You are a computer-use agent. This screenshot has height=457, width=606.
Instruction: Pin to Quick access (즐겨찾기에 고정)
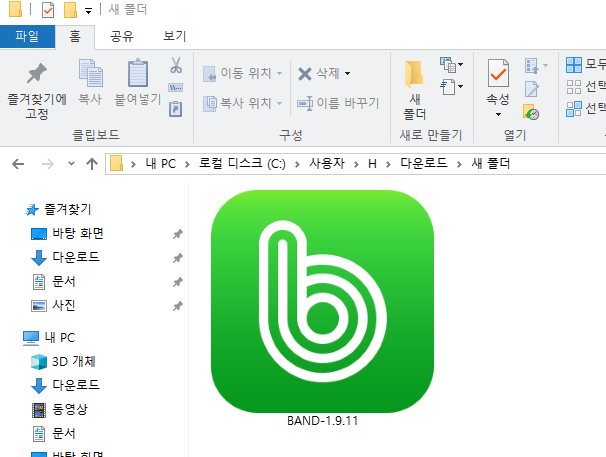[x=37, y=91]
